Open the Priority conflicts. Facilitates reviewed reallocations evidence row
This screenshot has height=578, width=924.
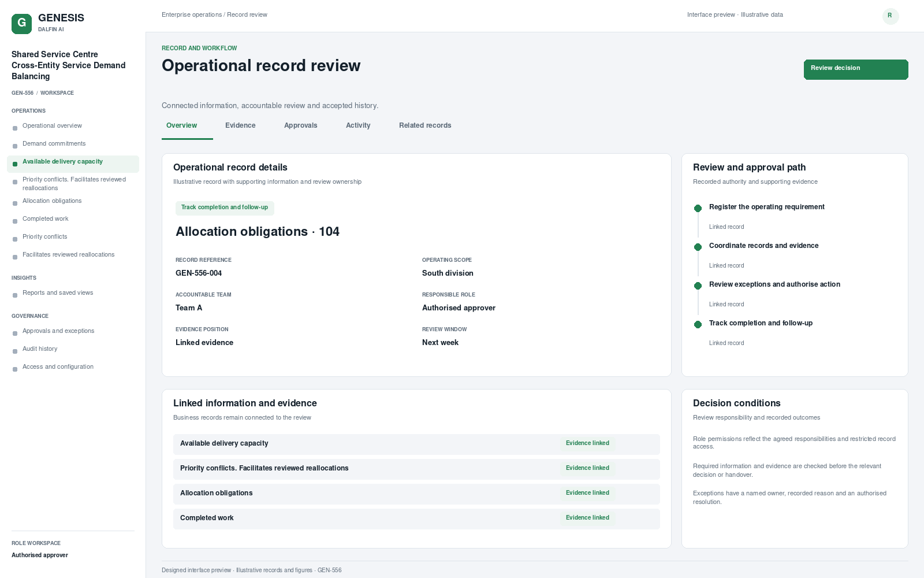coord(416,469)
